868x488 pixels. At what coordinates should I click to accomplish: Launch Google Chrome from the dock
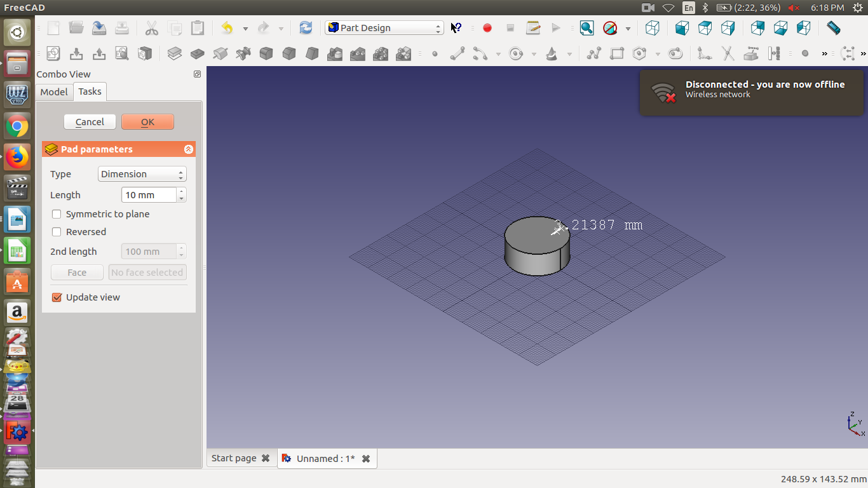coord(17,126)
